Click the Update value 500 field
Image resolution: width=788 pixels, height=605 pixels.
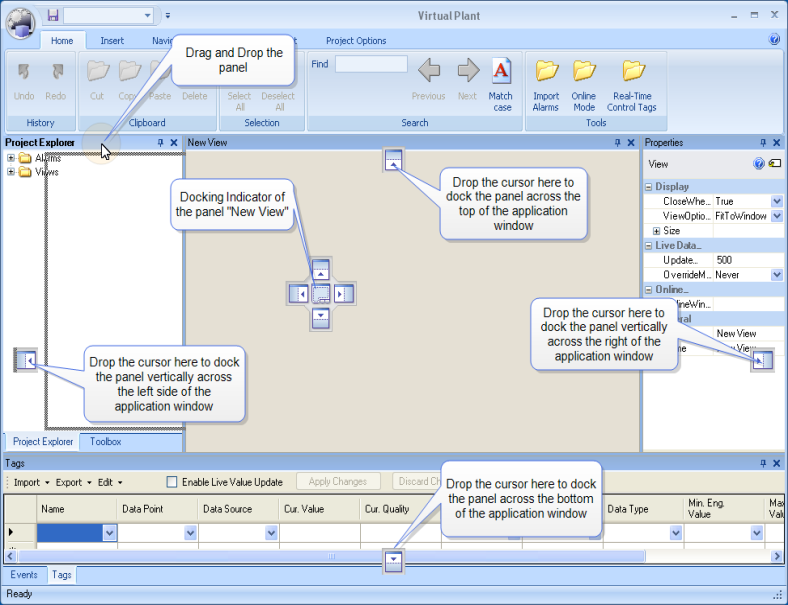(748, 260)
